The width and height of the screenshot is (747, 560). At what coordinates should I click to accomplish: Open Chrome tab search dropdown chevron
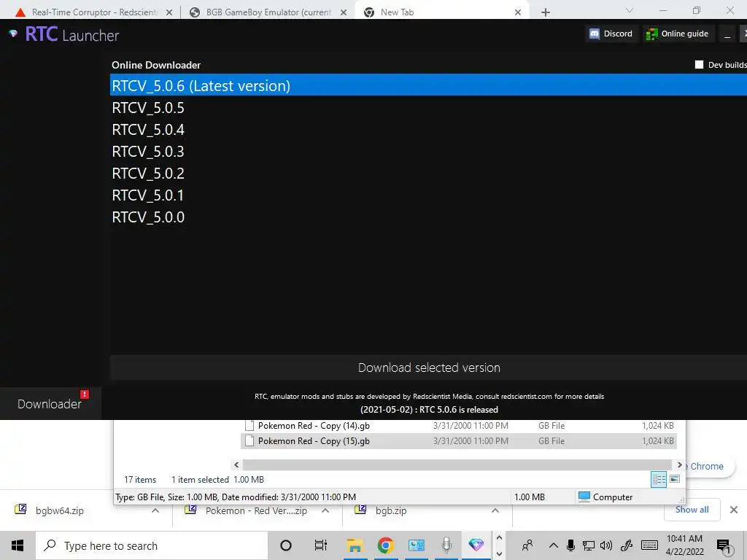click(x=630, y=10)
